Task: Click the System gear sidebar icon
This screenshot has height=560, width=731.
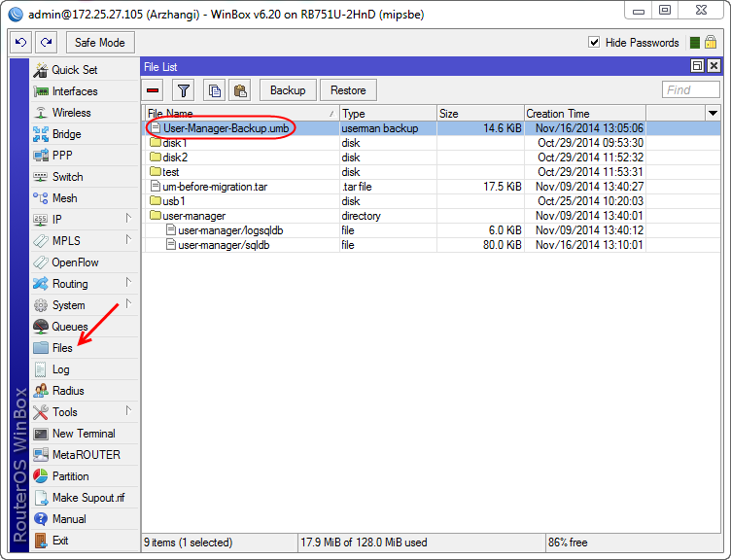Action: (41, 305)
